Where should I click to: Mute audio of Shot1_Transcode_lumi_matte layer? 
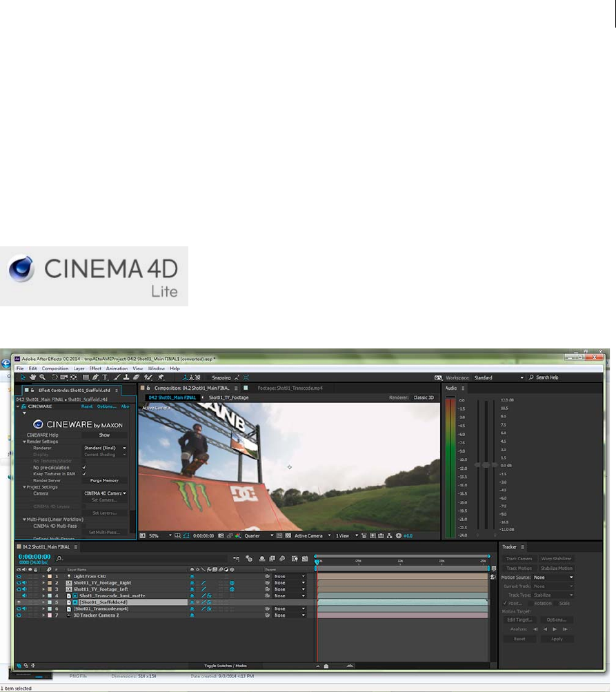tap(24, 596)
